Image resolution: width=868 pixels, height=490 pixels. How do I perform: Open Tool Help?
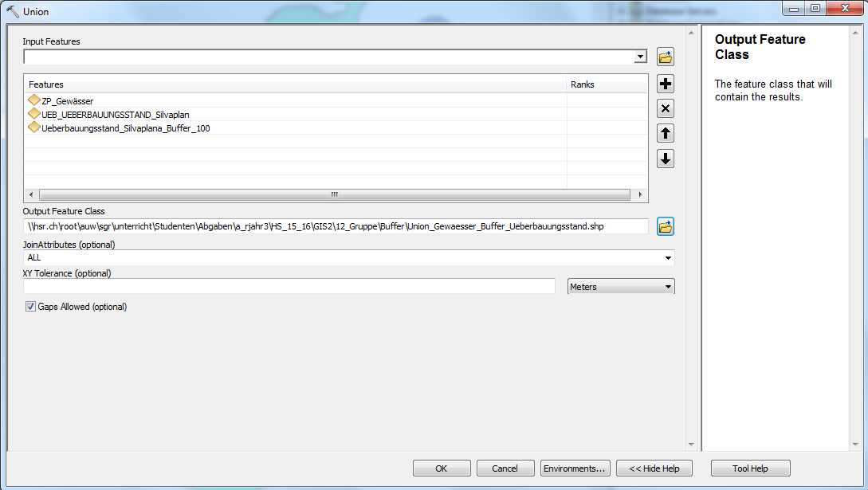(x=750, y=468)
